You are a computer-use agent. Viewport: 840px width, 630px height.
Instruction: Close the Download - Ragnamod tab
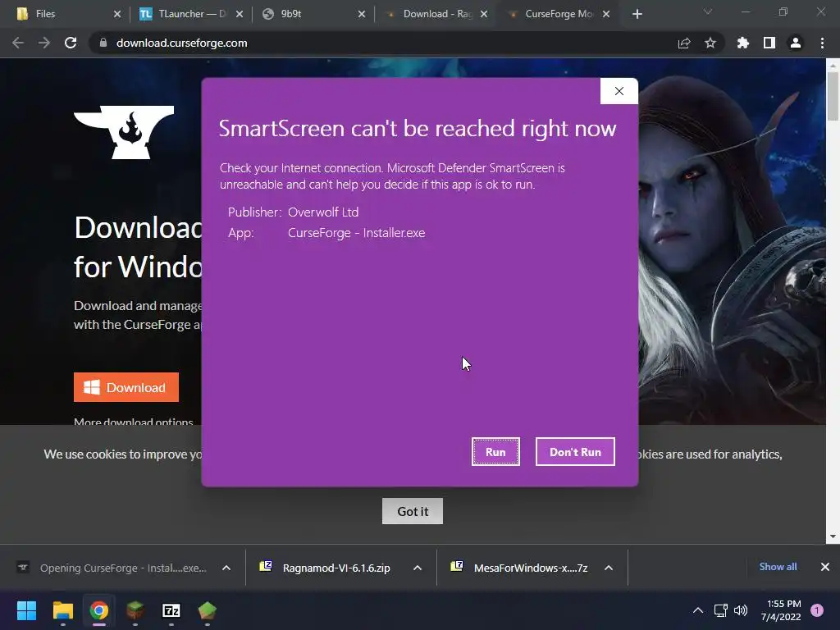point(484,14)
